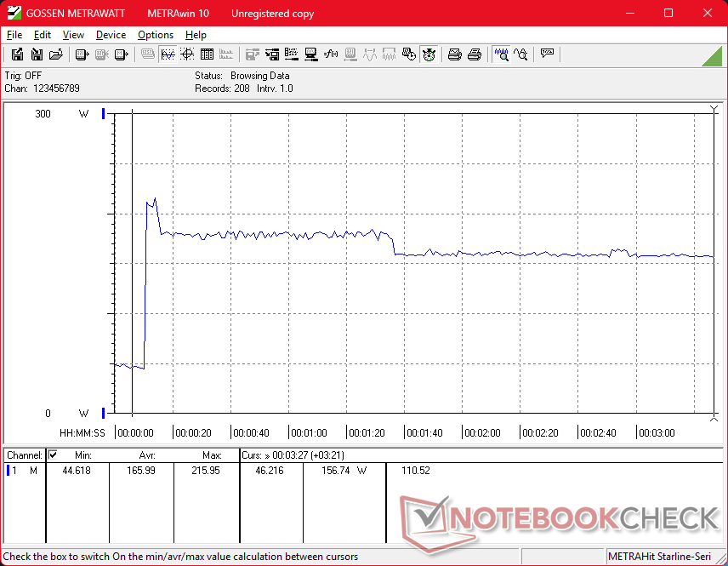
Task: Click the Curs time header in table
Action: (x=293, y=455)
